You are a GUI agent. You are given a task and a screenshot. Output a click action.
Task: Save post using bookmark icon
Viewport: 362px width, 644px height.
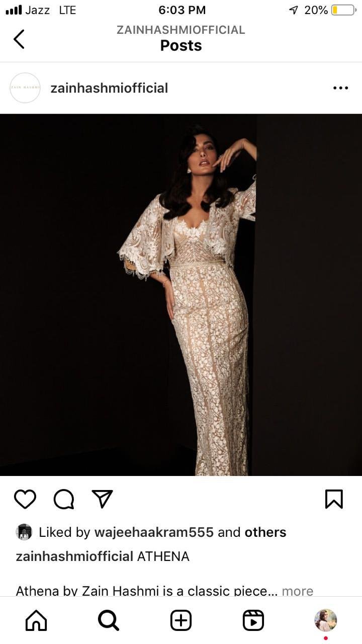[x=334, y=499]
